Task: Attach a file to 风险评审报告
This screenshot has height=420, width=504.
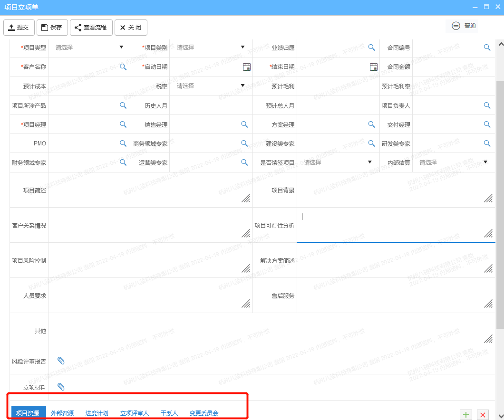Action: click(x=61, y=360)
